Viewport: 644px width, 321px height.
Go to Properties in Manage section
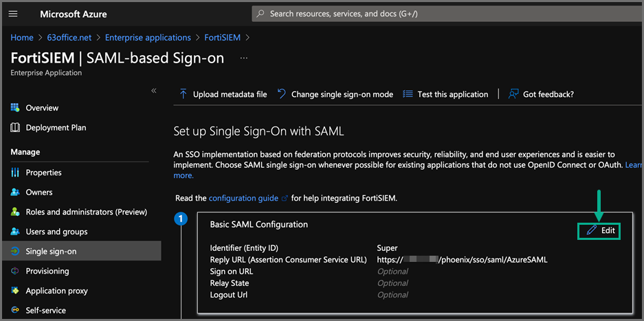[43, 173]
